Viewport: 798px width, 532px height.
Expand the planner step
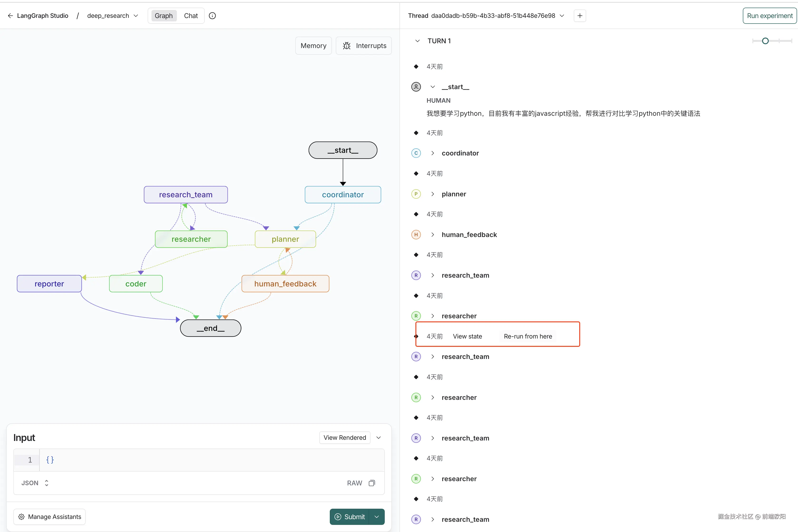coord(433,194)
